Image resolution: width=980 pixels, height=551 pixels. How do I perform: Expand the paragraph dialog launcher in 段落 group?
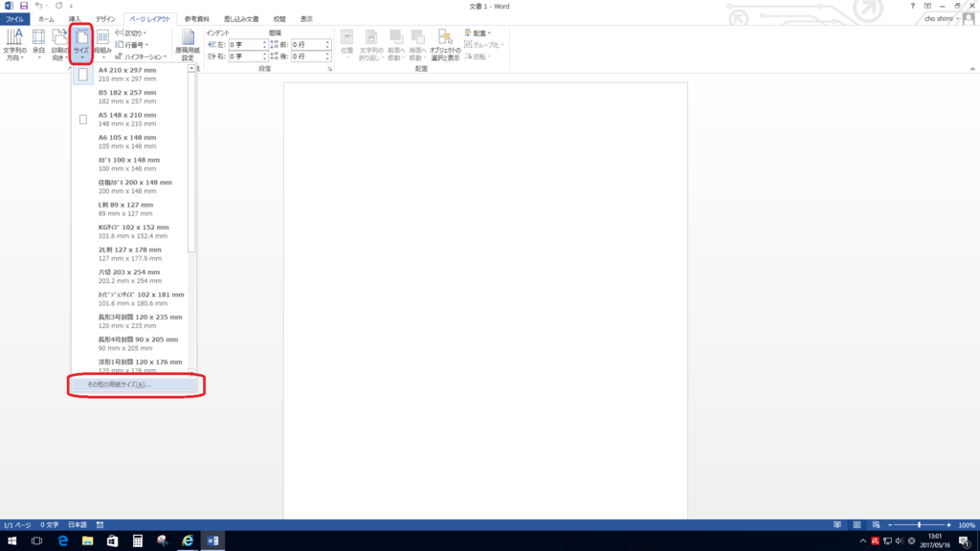point(330,69)
